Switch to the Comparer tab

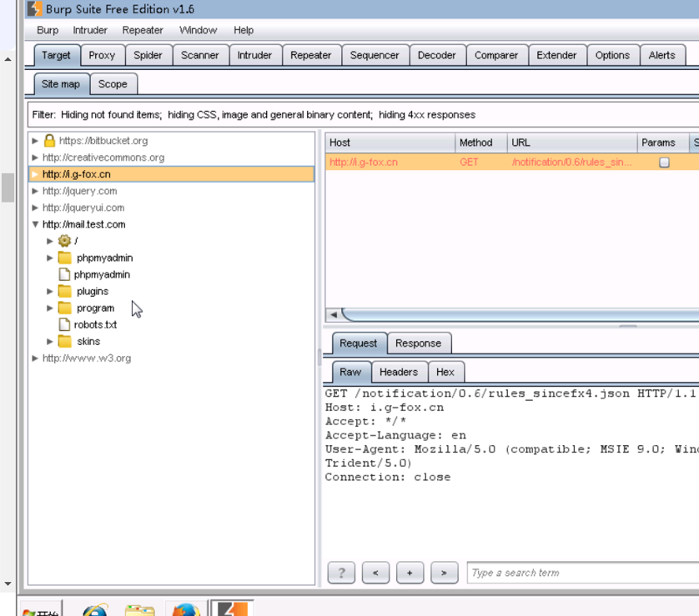point(496,55)
